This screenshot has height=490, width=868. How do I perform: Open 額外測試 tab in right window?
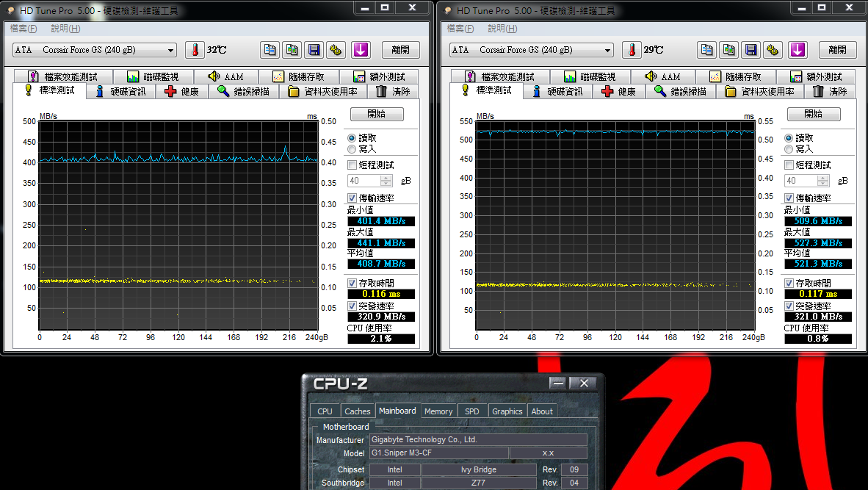(815, 76)
